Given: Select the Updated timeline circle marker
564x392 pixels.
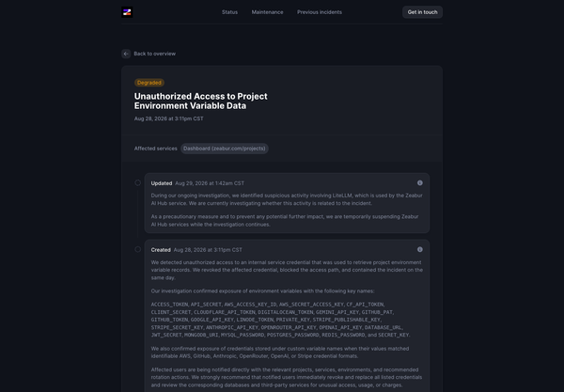Looking at the screenshot, I should pyautogui.click(x=138, y=183).
